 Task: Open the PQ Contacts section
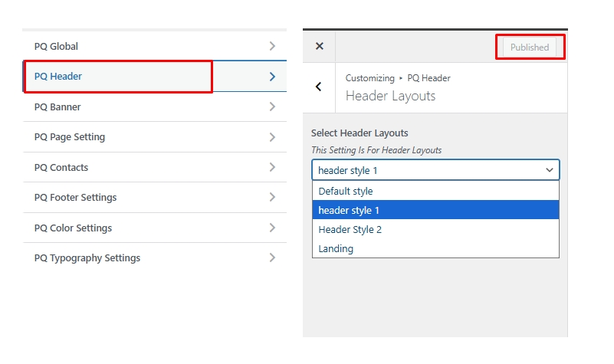[x=61, y=168]
